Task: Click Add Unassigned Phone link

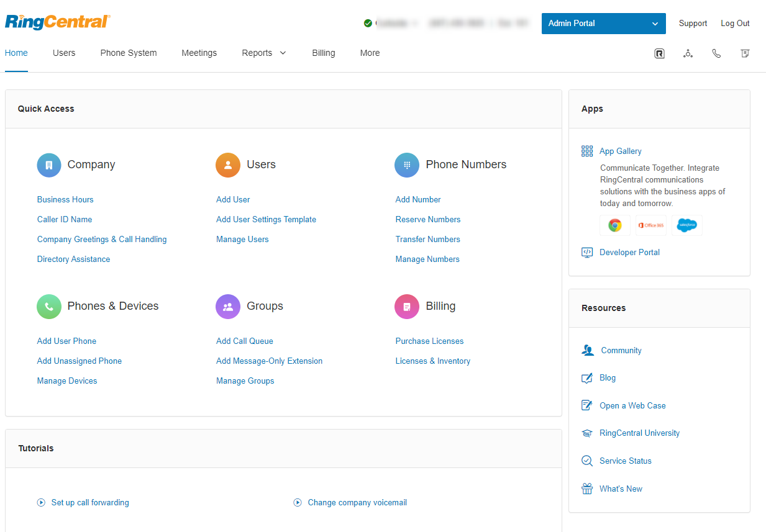Action: (x=80, y=361)
